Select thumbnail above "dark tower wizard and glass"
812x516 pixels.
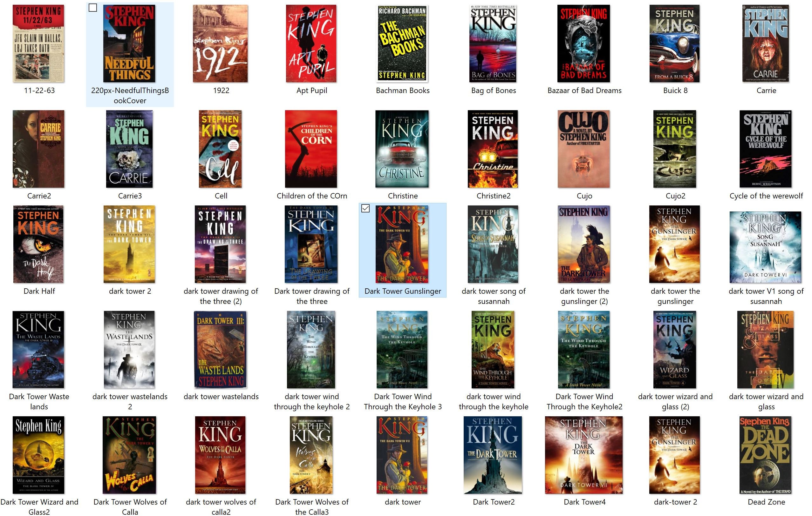(766, 350)
